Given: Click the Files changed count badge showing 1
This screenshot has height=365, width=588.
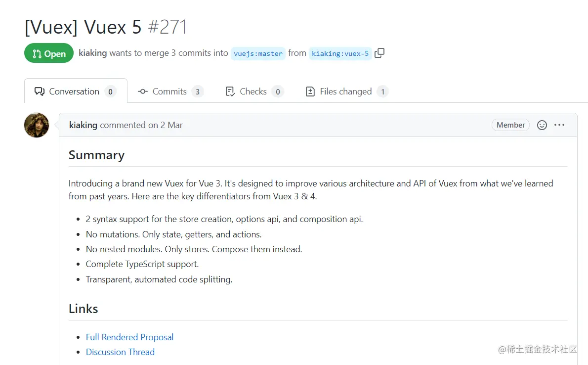Looking at the screenshot, I should [382, 91].
